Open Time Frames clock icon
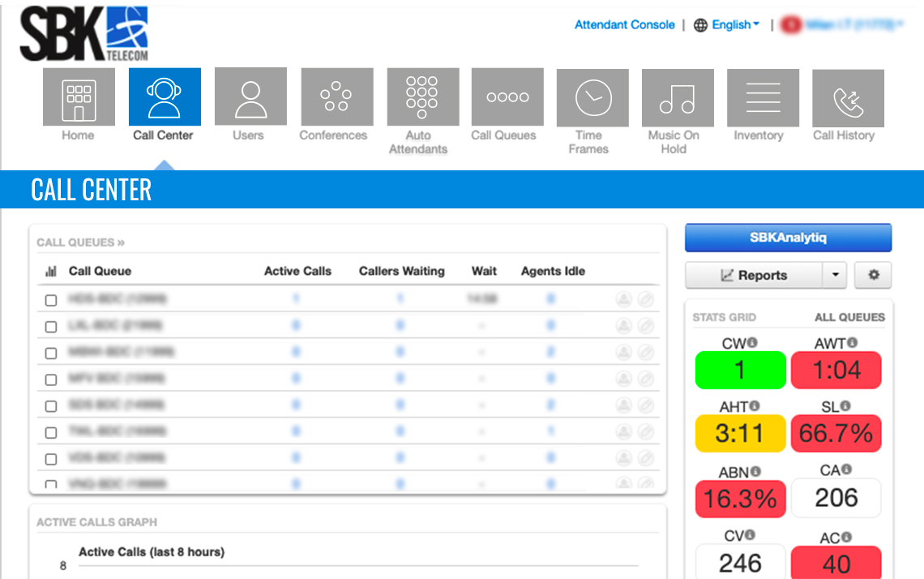 (592, 97)
